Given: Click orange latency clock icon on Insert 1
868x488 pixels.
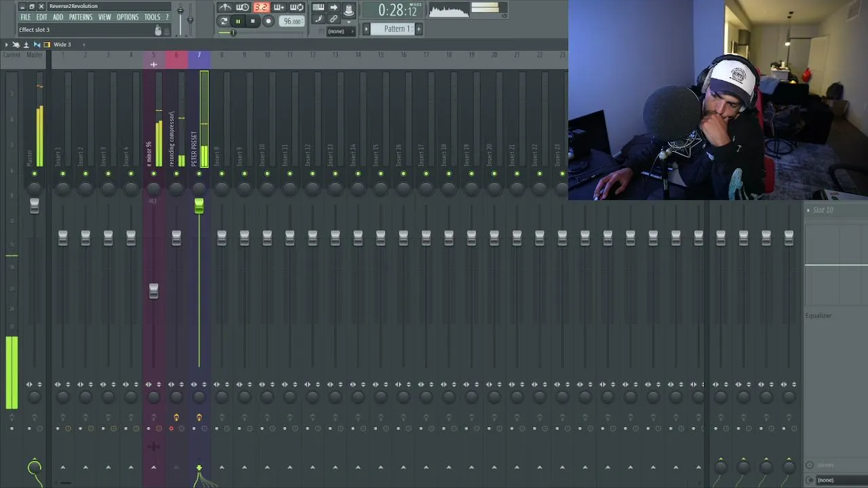Looking at the screenshot, I should pyautogui.click(x=68, y=428).
